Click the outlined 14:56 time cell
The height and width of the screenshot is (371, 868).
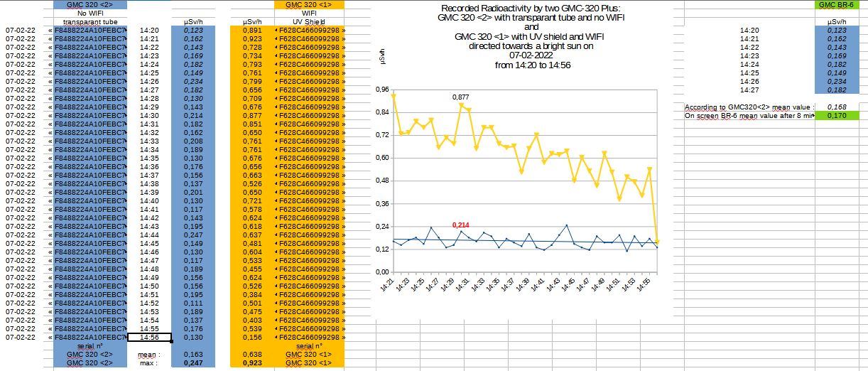[x=149, y=338]
